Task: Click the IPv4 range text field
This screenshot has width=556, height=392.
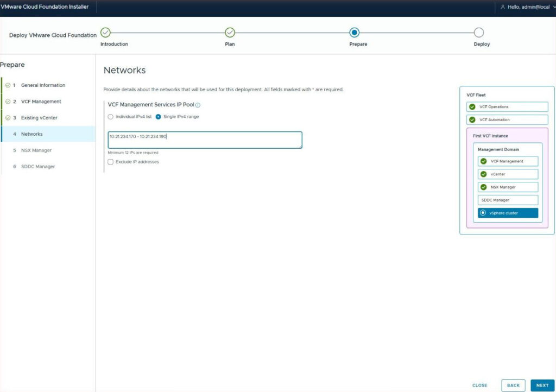Action: (205, 140)
